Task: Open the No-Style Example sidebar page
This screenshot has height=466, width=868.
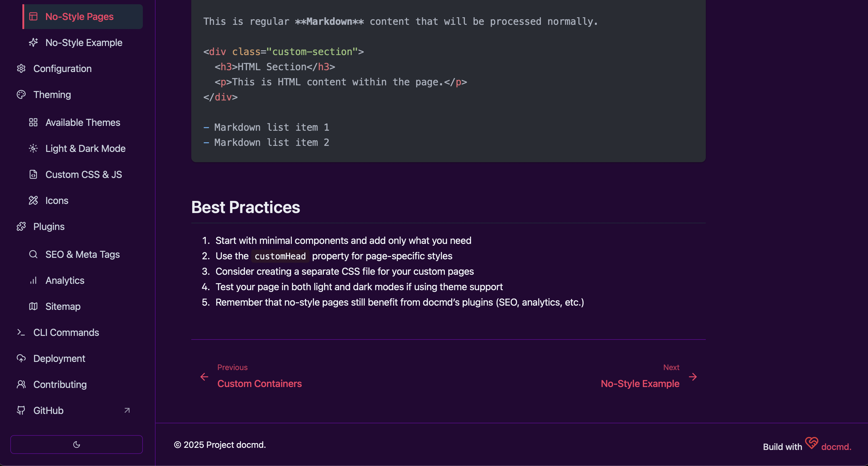Action: point(83,42)
